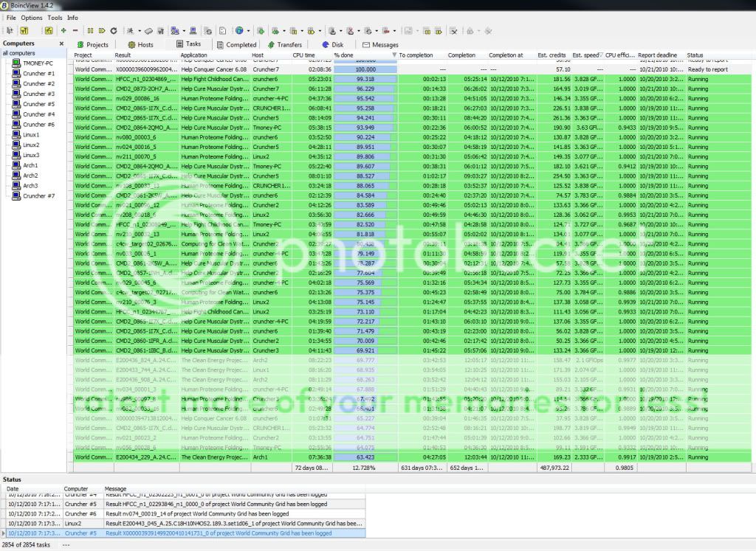756x551 pixels.
Task: Select Linux2 in the computers list
Action: click(31, 145)
